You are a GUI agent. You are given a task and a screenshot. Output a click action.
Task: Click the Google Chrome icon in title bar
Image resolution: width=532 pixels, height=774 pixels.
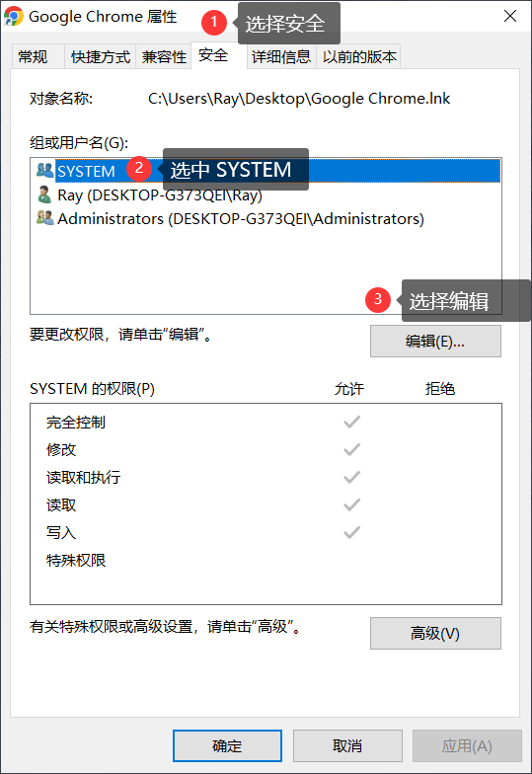[x=14, y=16]
